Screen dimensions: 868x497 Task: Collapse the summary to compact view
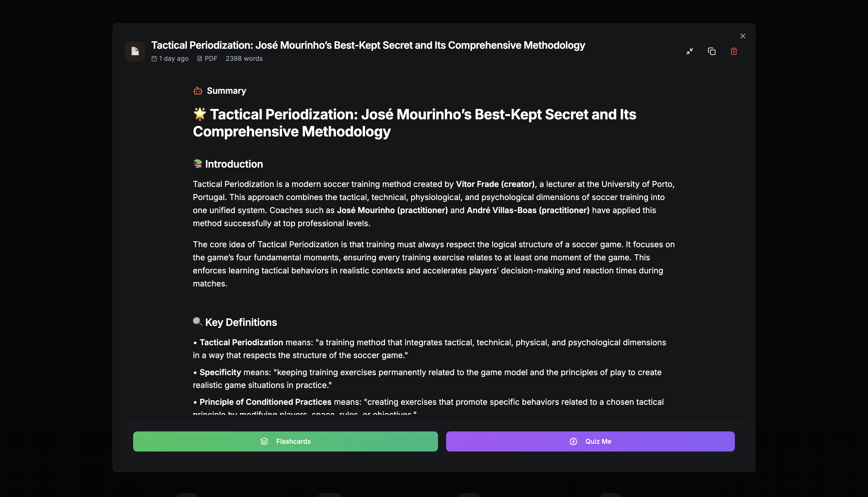[x=690, y=51]
